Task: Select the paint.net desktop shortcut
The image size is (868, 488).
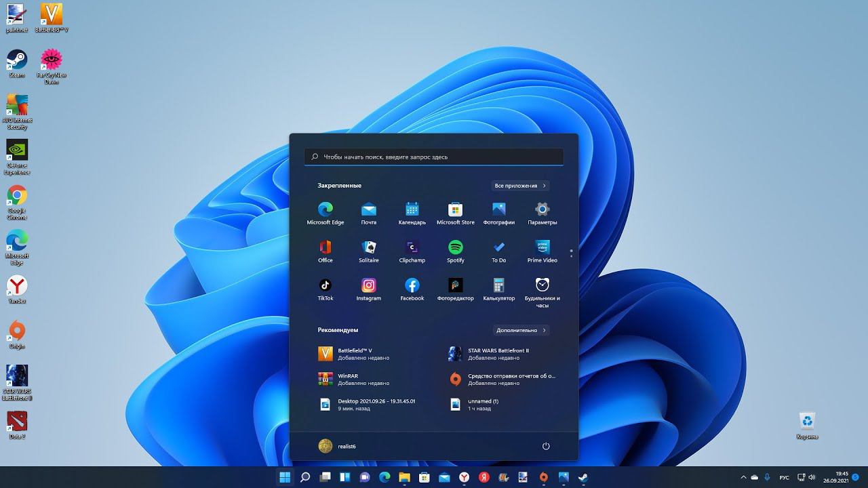Action: pyautogui.click(x=17, y=18)
